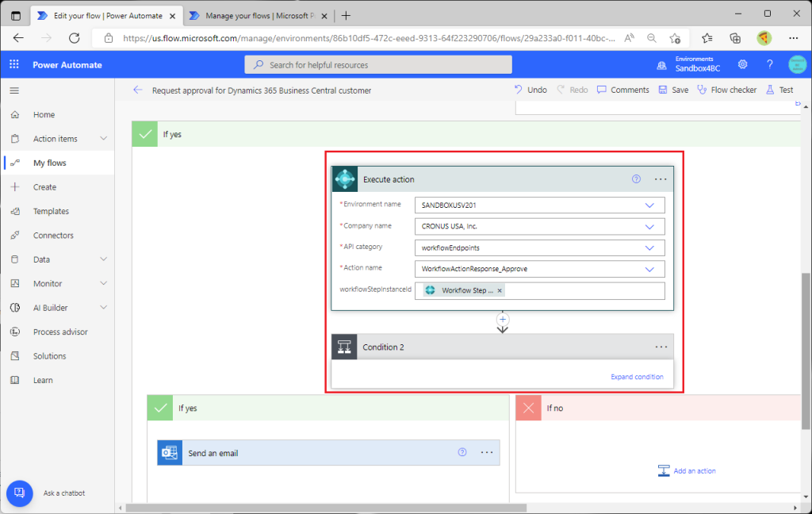This screenshot has height=514, width=812.
Task: Run the Flow checker
Action: [726, 90]
